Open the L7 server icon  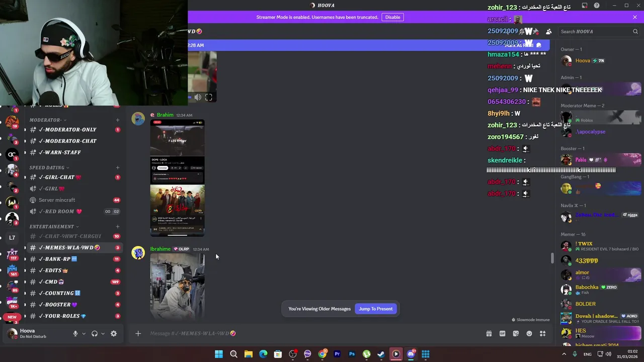(12, 238)
